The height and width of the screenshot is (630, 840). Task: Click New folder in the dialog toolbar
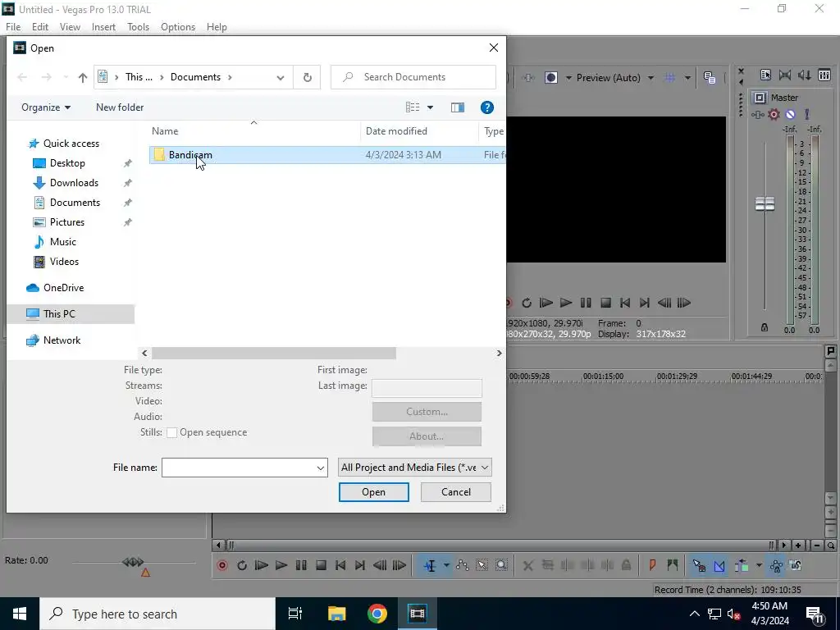point(120,107)
